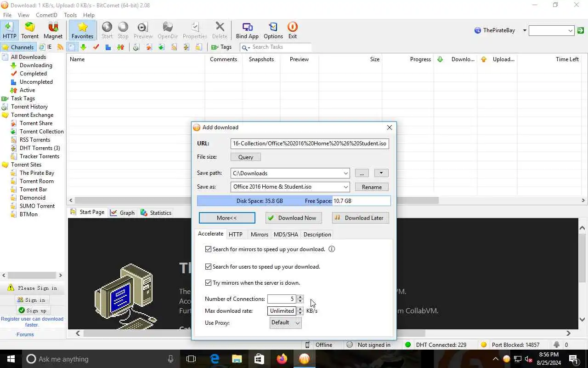Viewport: 588px width, 368px height.
Task: Open the Tools menu
Action: point(70,15)
